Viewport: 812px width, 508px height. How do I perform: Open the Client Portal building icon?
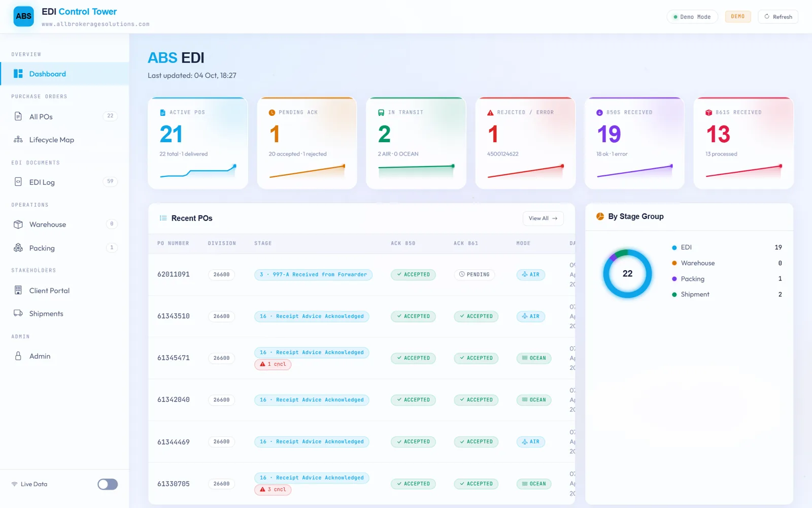[x=18, y=290]
